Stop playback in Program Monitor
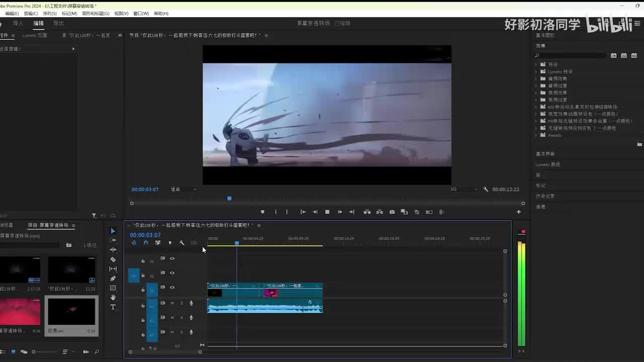644x362 pixels. [x=327, y=212]
